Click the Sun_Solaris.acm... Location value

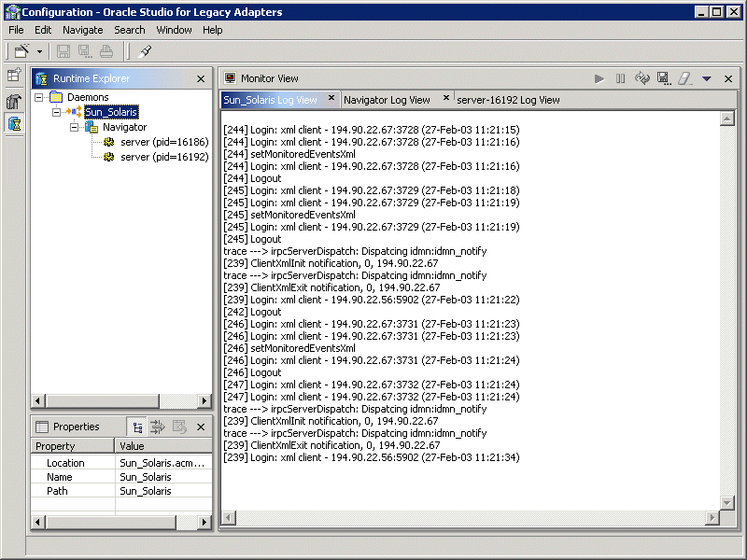tap(162, 463)
